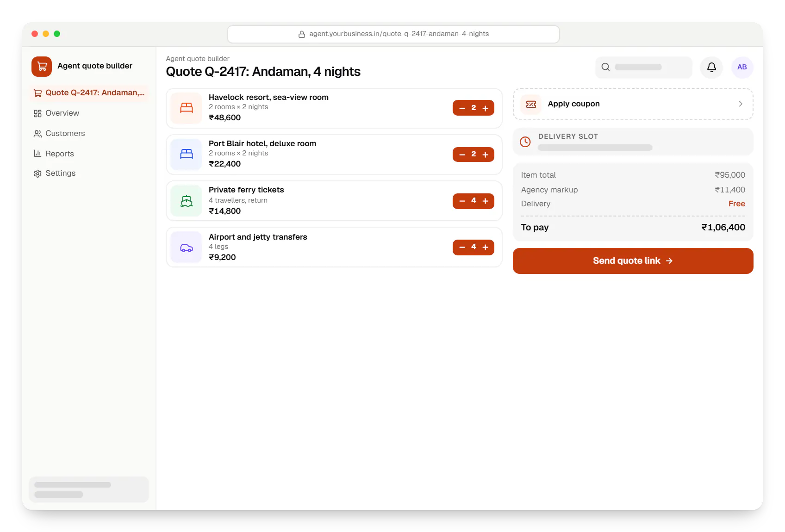Increase Airport and jetty transfers quantity
785x532 pixels.
click(x=486, y=247)
